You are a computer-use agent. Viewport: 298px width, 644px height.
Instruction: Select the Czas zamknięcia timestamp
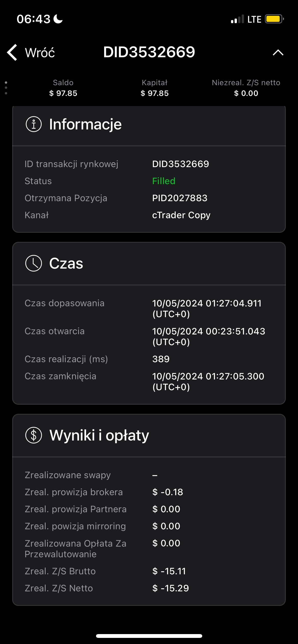[208, 382]
